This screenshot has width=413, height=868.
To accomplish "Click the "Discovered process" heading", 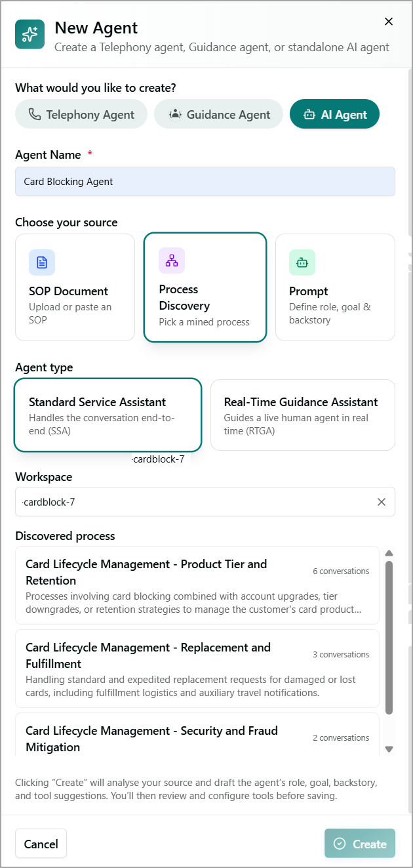I will click(65, 536).
